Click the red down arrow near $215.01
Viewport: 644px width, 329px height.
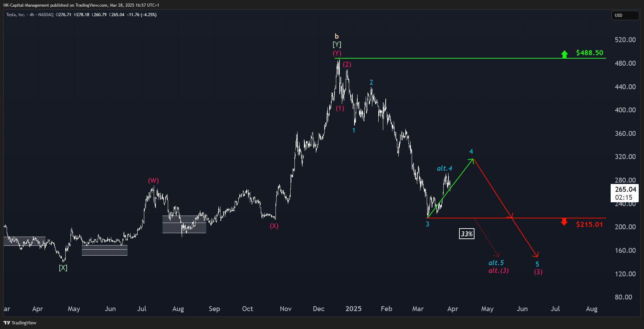coord(564,222)
